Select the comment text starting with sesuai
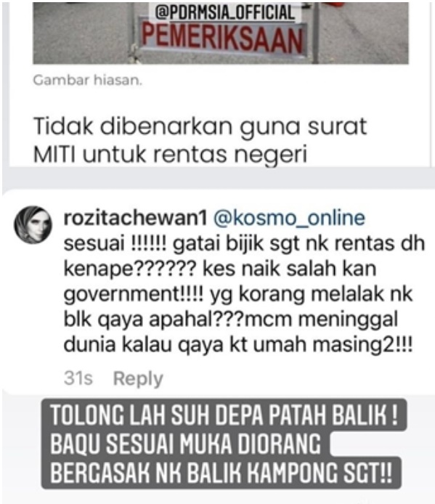Viewport: 435px width, 504px height. pyautogui.click(x=244, y=293)
